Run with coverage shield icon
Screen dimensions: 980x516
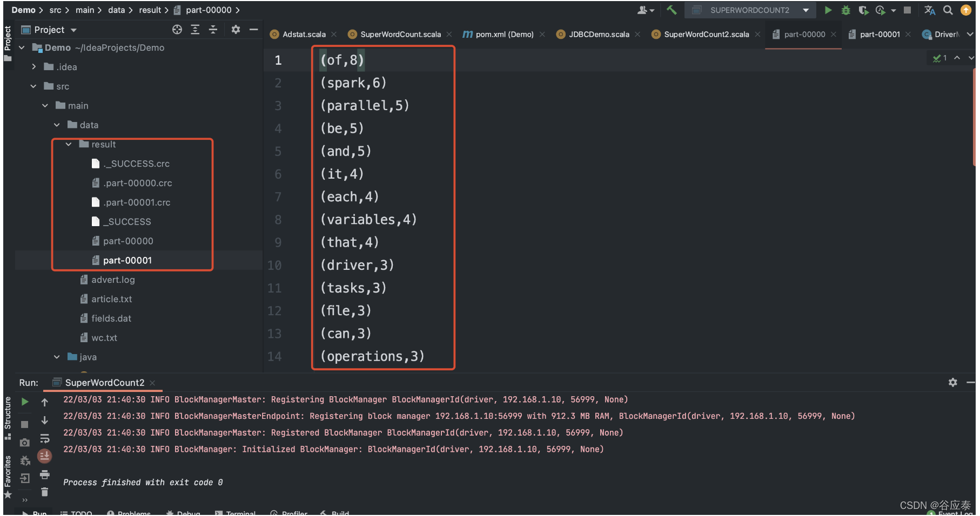click(x=863, y=10)
